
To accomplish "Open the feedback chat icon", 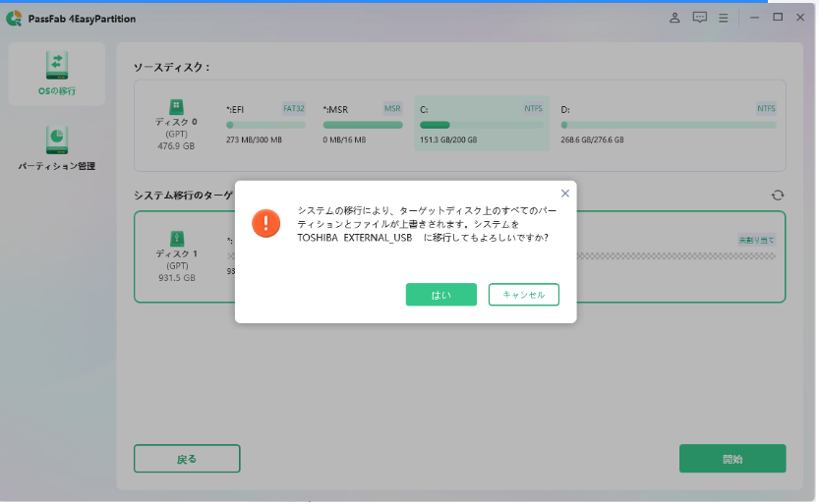I will (x=699, y=18).
